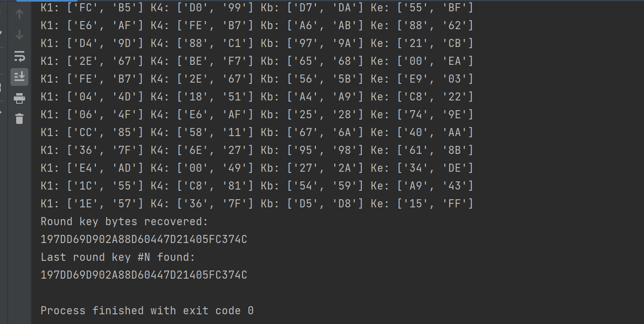The height and width of the screenshot is (324, 644).
Task: Click the hex key below 'Last round key #N found:'
Action: tap(144, 275)
